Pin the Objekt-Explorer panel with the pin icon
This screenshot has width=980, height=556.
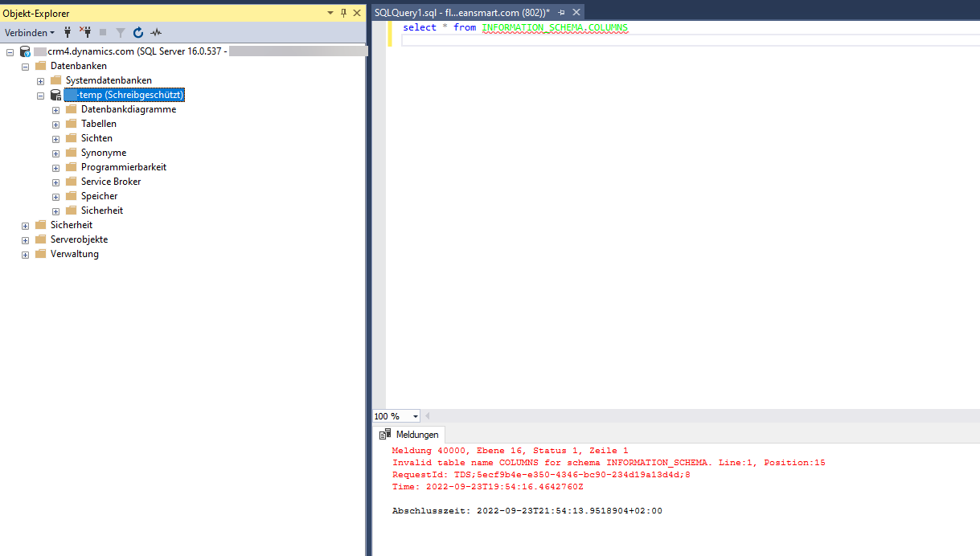342,13
